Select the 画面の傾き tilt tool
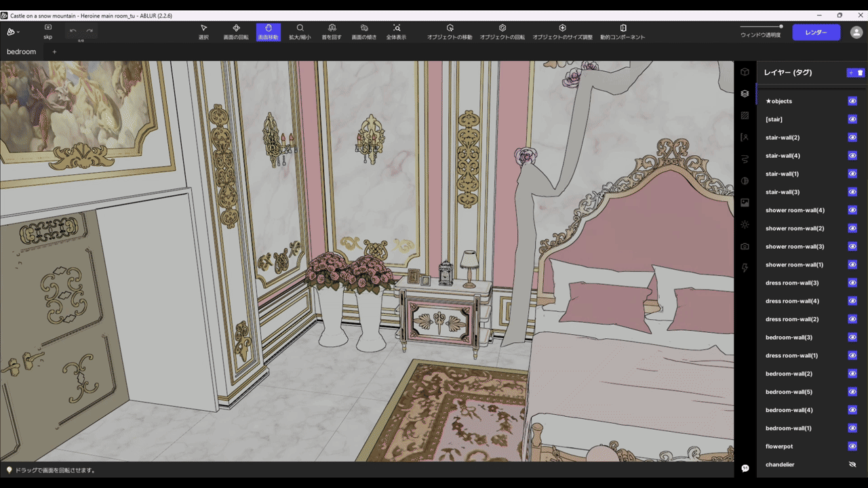 click(364, 32)
